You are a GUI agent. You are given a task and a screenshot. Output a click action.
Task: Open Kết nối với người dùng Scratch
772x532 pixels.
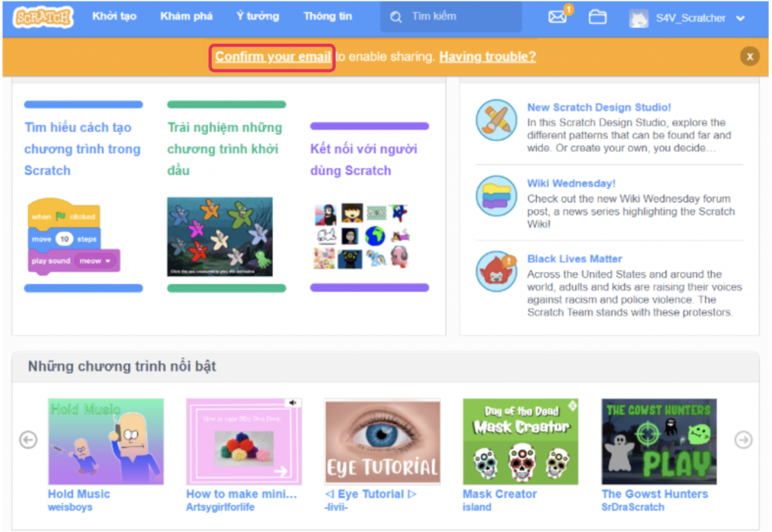click(363, 160)
